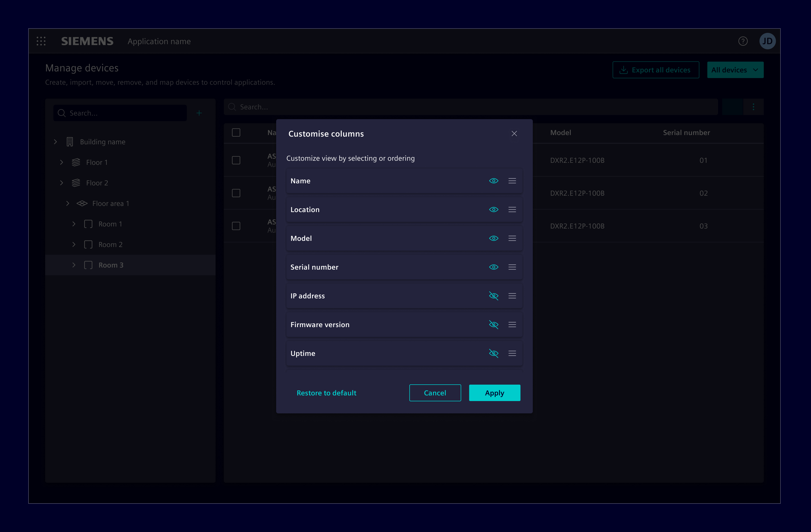Click drag handle for Uptime row
Image resolution: width=811 pixels, height=532 pixels.
pos(512,353)
